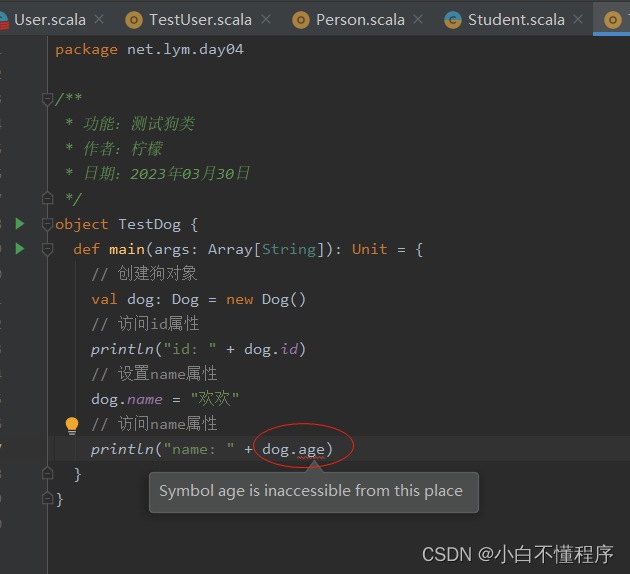
Task: Select the rightmost active editor tab
Action: [x=612, y=20]
